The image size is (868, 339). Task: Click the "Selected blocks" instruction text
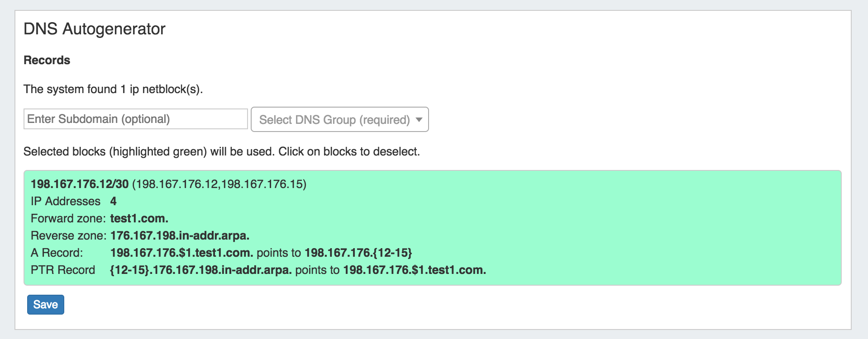(x=221, y=151)
